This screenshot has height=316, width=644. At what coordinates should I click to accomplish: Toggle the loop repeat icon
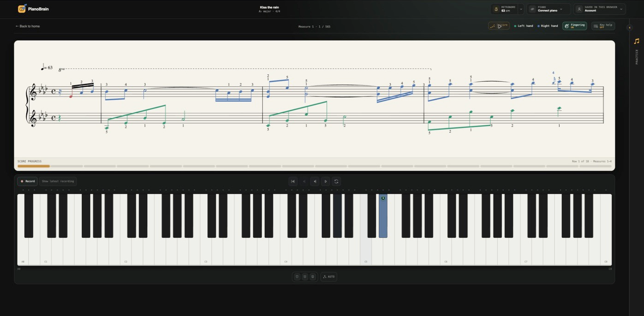click(336, 181)
